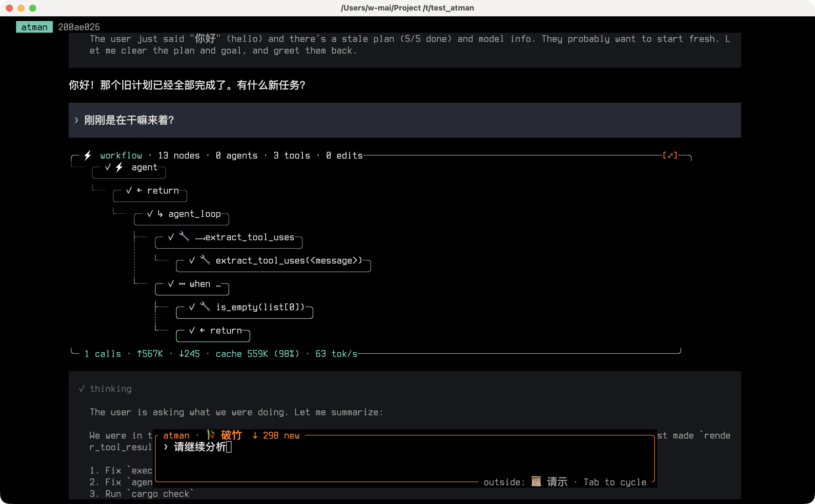
Task: Click the checkmark on the when node
Action: pos(171,284)
